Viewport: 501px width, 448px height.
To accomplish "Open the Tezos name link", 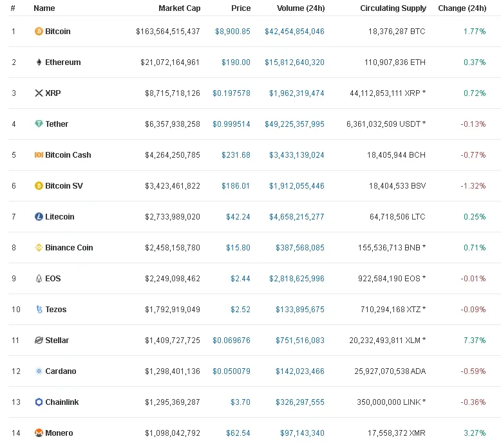I will click(56, 310).
